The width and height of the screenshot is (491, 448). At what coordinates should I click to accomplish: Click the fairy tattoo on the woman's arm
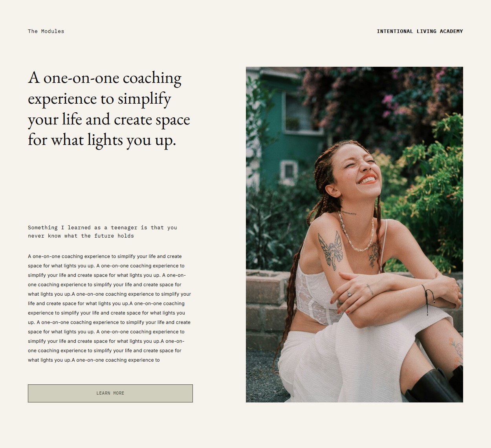(330, 251)
